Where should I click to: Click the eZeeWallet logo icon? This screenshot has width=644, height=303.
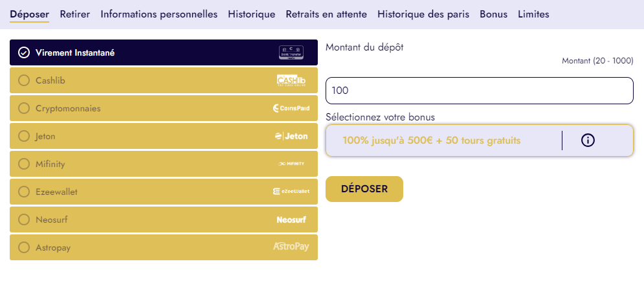coord(291,192)
